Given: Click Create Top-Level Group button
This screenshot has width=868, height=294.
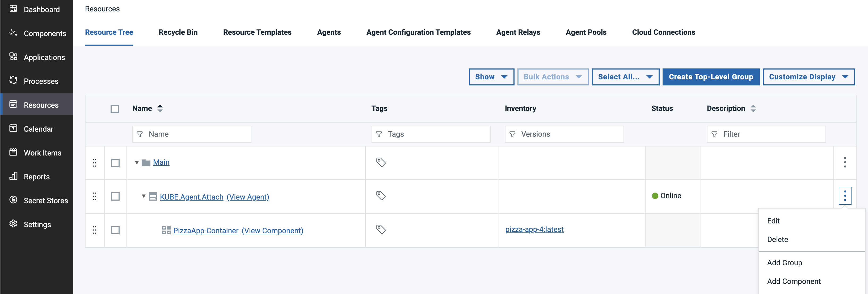Looking at the screenshot, I should point(711,77).
